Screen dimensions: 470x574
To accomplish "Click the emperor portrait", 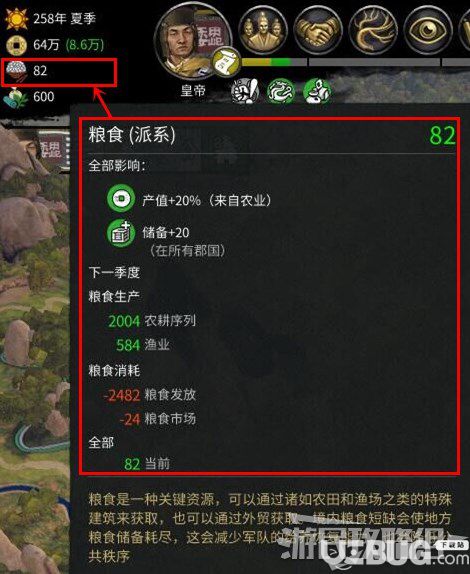I will pyautogui.click(x=193, y=42).
